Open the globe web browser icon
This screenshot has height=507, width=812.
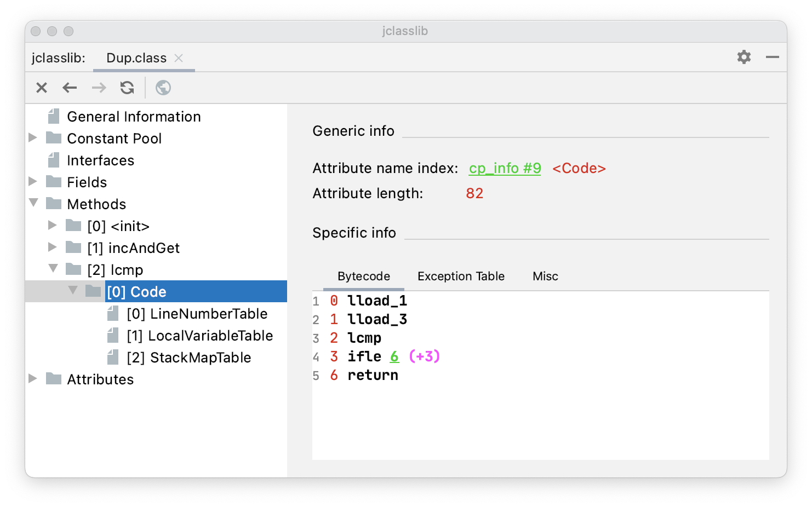163,88
